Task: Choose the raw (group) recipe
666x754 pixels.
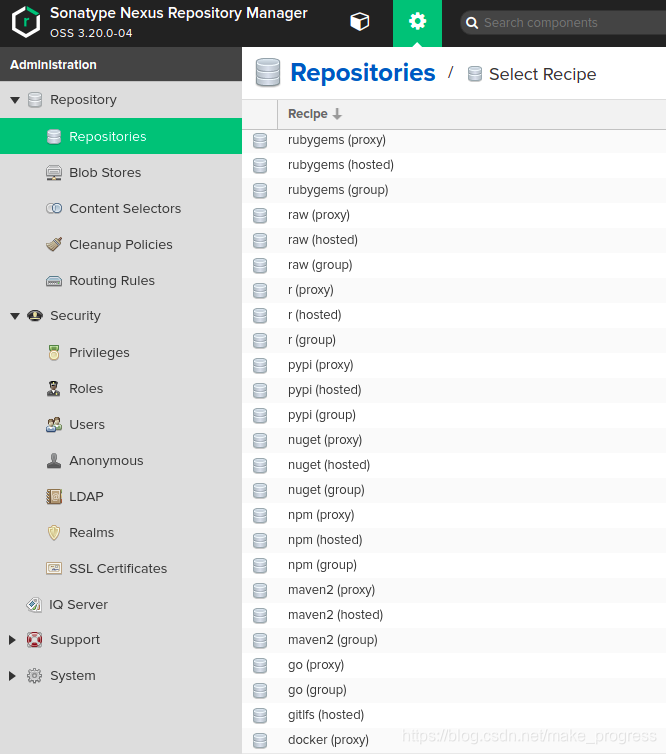Action: pos(454,265)
